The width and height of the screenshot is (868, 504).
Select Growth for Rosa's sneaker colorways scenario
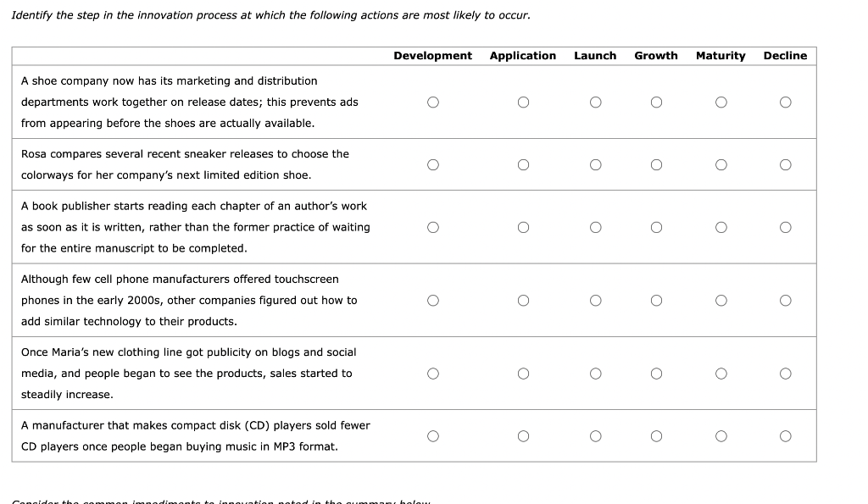pos(656,164)
